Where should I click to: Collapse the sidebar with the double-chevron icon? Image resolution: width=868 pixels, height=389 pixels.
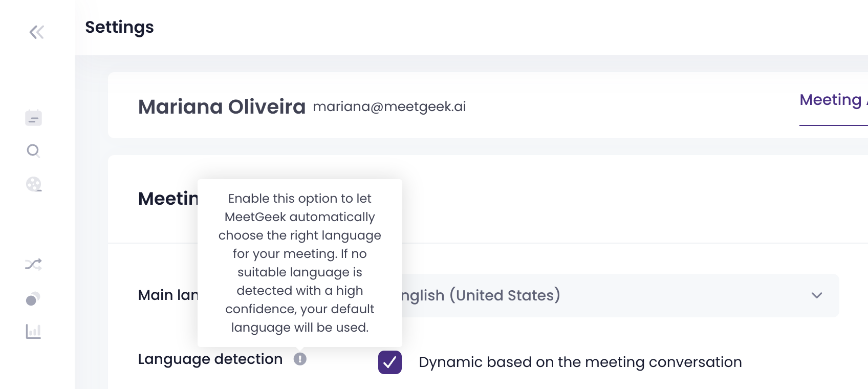tap(36, 32)
